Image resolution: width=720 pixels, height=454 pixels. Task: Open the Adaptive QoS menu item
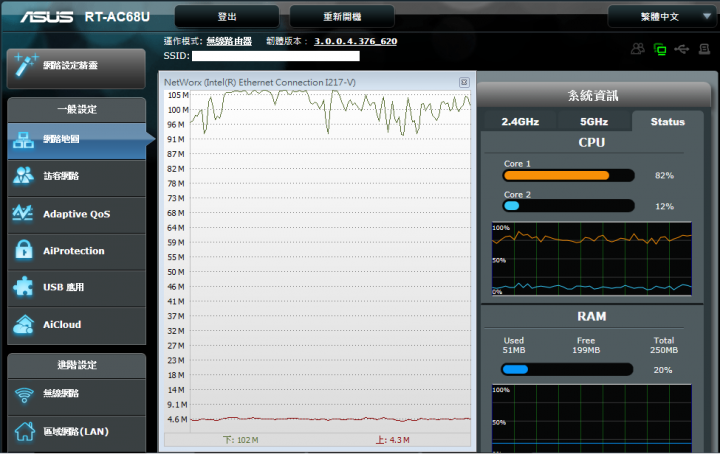(x=77, y=214)
